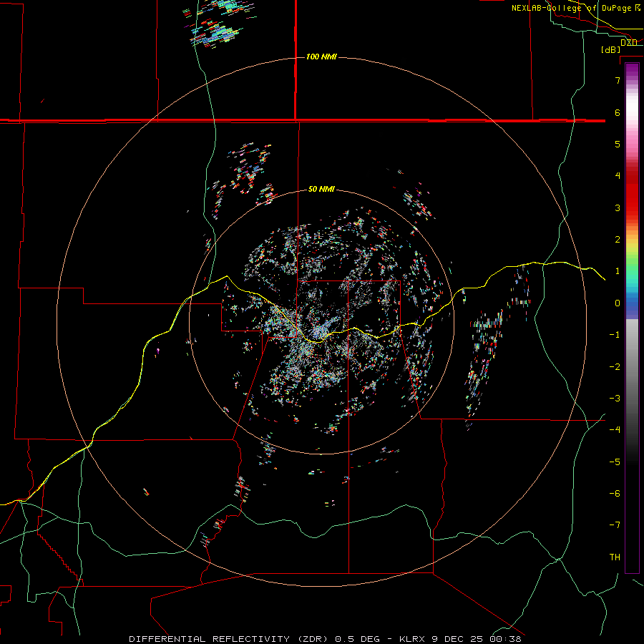Click the 4 tick label on color scale
The image size is (644, 644).
click(x=618, y=176)
